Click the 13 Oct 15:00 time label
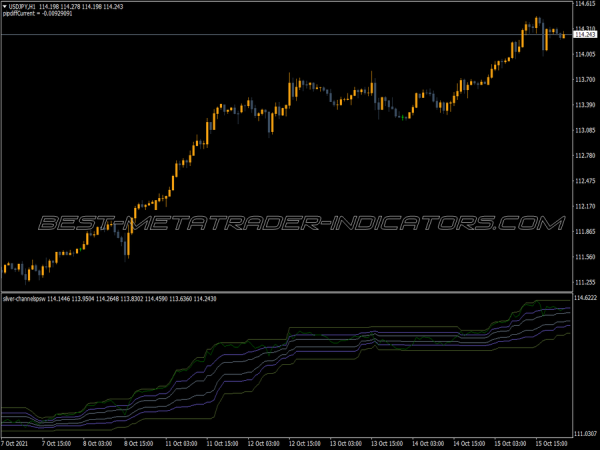 (387, 444)
